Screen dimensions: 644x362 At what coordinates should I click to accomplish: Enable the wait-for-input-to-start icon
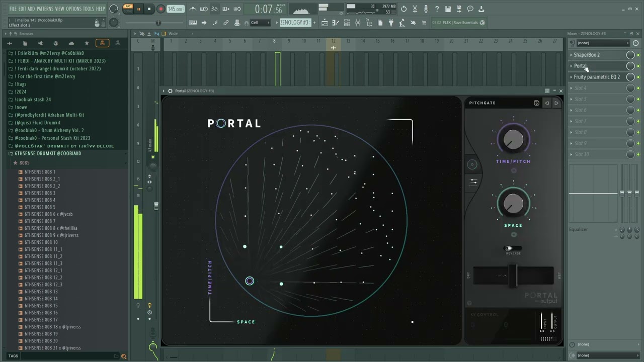(204, 9)
